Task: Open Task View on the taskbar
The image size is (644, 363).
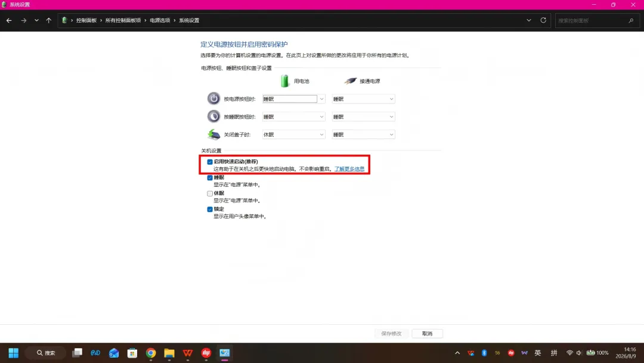Action: [x=77, y=353]
